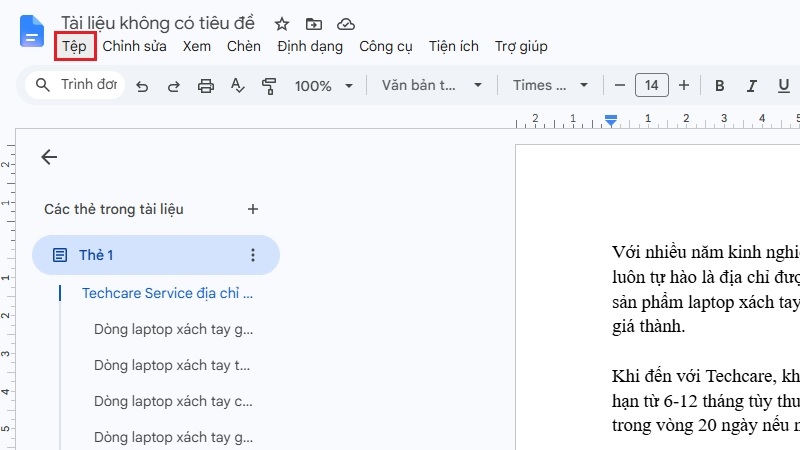This screenshot has width=800, height=450.
Task: Open the Trợ giúp menu
Action: click(521, 46)
